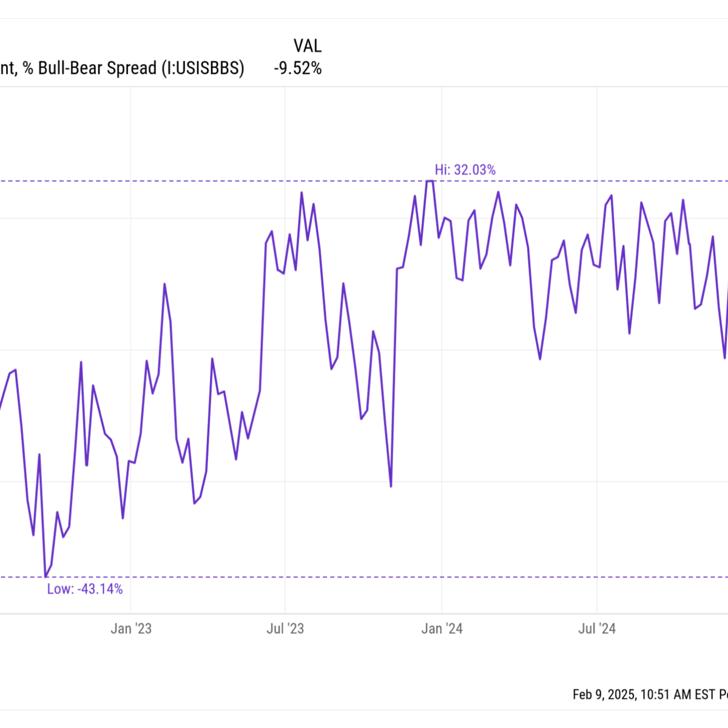Select the -9.52% value readout
The image size is (728, 728).
(x=297, y=69)
